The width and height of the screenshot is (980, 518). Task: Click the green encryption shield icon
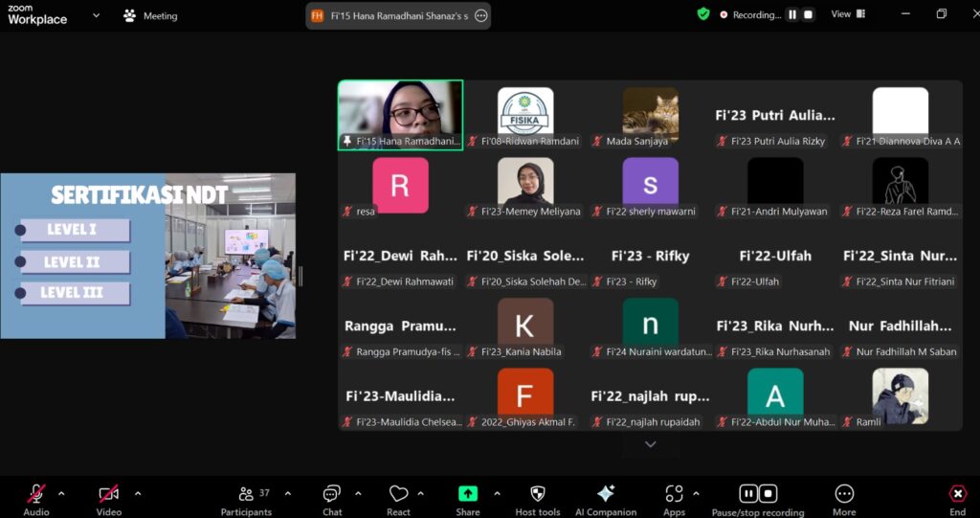coord(703,14)
